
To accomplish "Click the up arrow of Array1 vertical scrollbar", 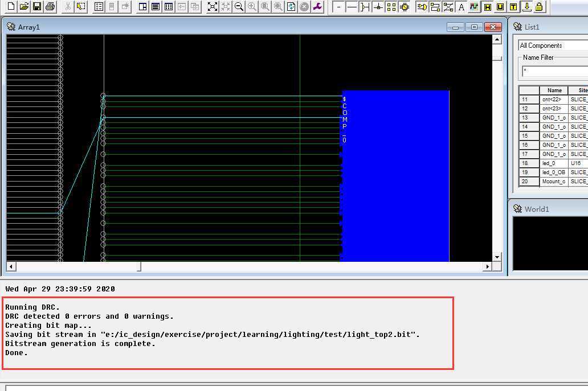I will tap(497, 39).
